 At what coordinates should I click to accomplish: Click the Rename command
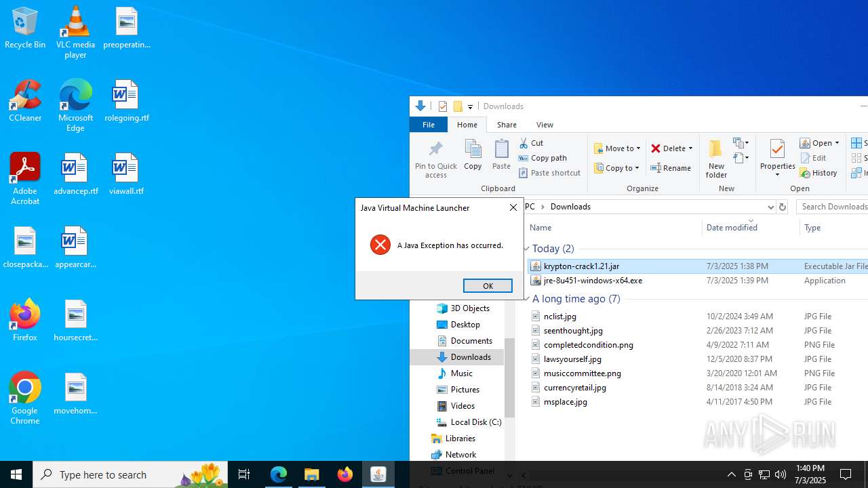click(x=671, y=168)
